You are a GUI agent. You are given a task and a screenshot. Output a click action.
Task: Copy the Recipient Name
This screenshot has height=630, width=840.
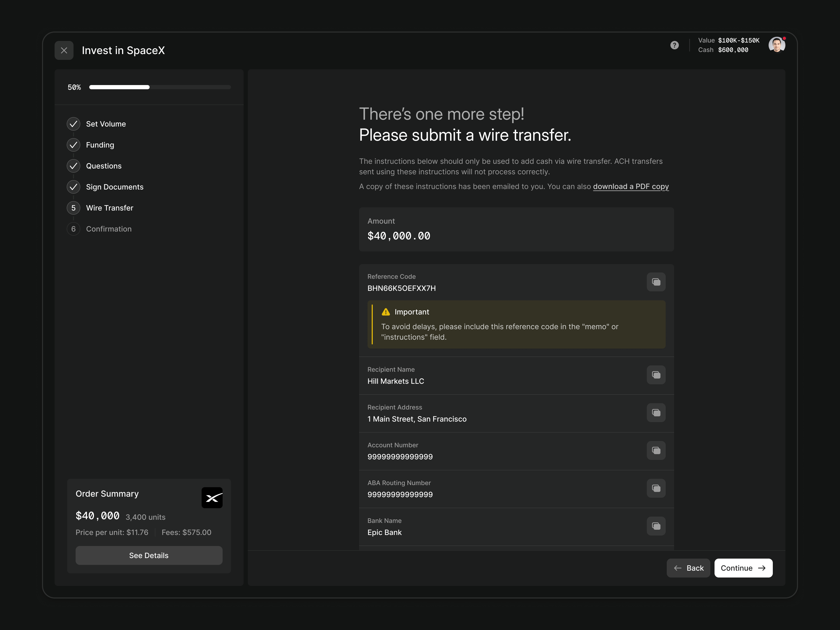(x=656, y=375)
